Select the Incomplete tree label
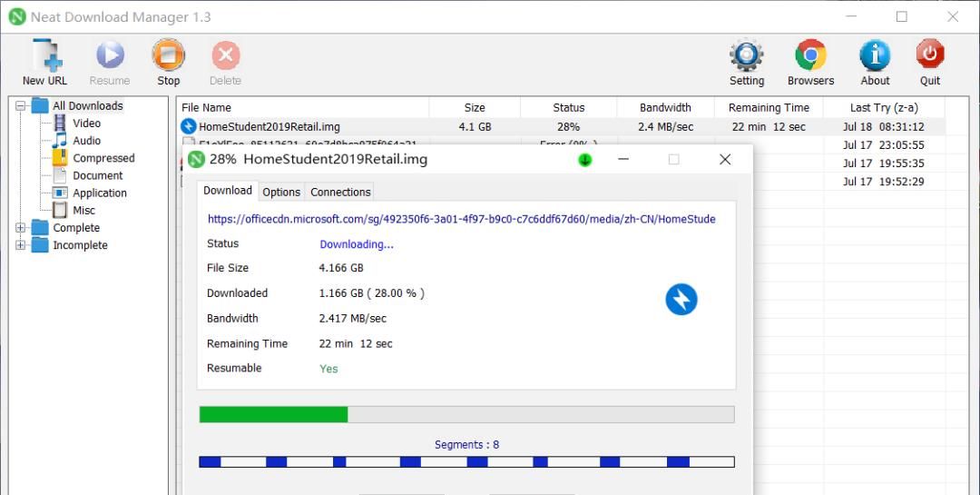Screen dimensions: 980x495 (x=80, y=245)
